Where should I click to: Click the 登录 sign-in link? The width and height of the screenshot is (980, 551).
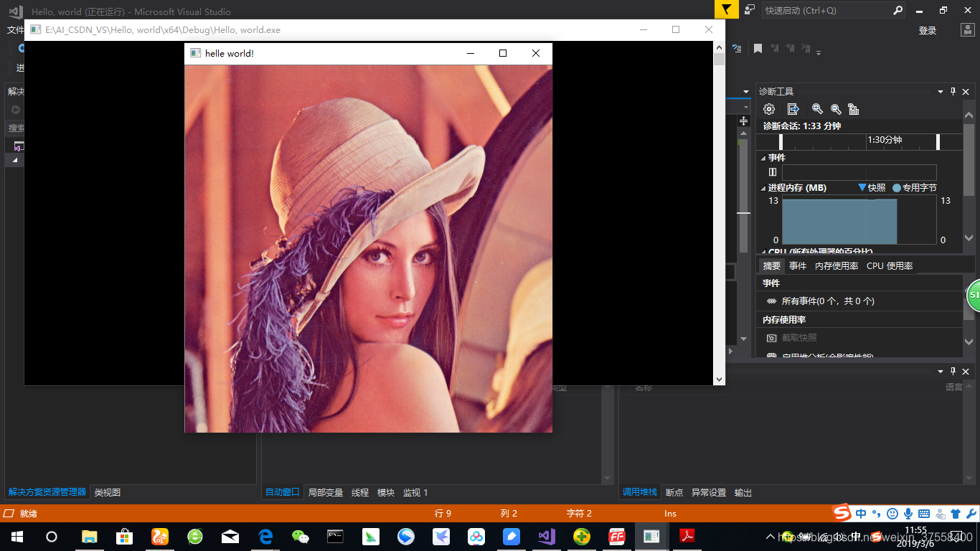[928, 30]
